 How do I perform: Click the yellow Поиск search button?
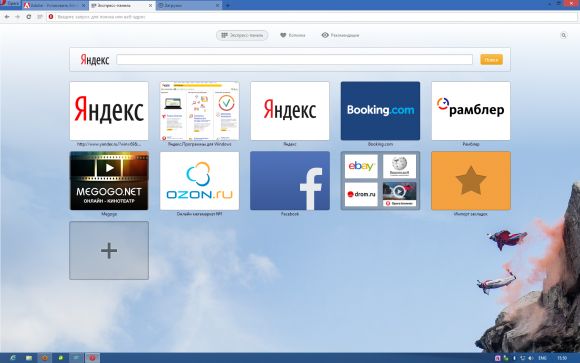[492, 60]
